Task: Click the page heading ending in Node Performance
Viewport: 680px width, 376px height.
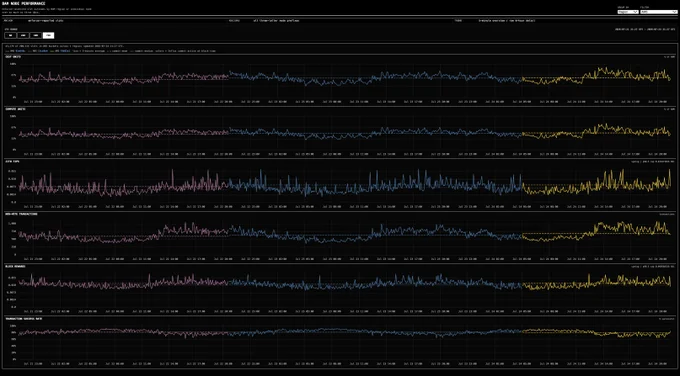Action: click(x=22, y=3)
